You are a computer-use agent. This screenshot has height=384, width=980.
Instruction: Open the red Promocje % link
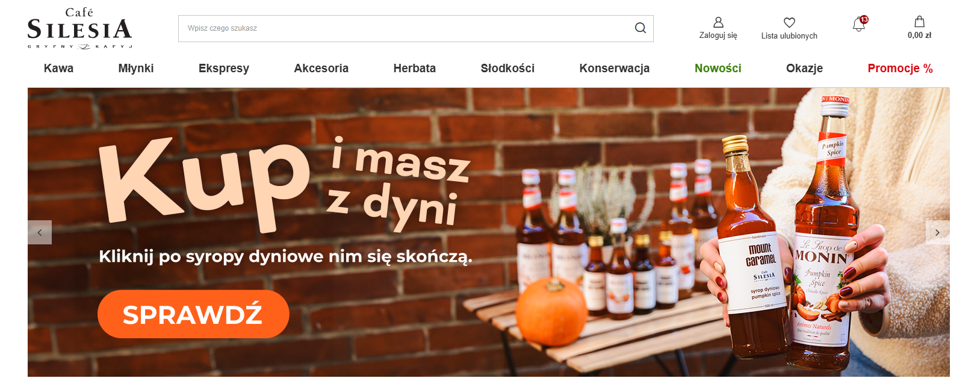tap(900, 69)
